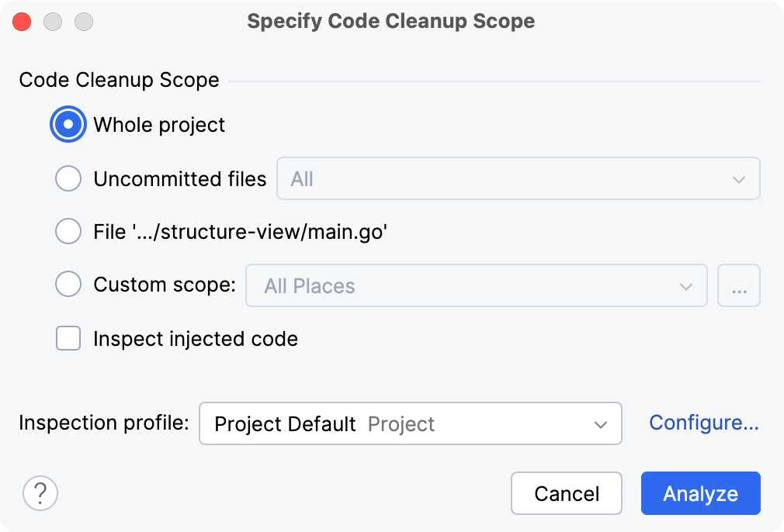Click the Code Cleanup Scope section header
Screen dimensions: 784x532
point(118,80)
